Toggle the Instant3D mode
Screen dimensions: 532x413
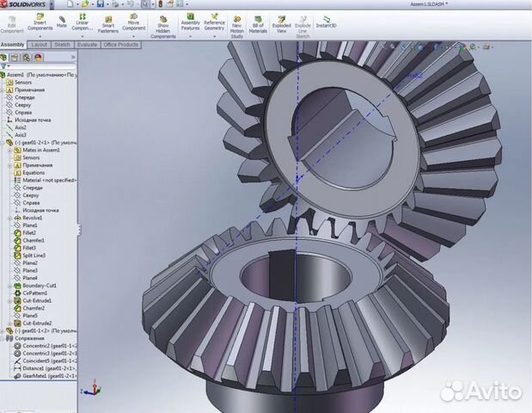click(326, 22)
